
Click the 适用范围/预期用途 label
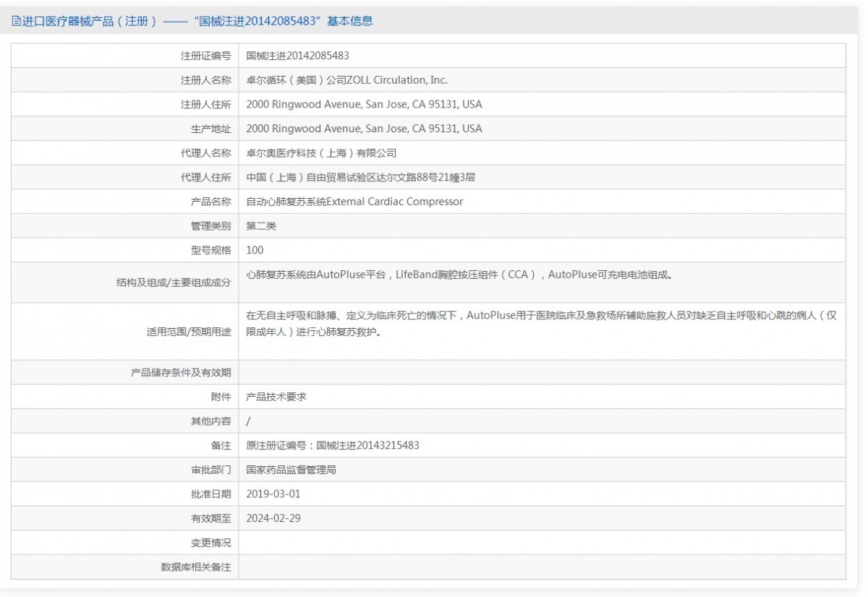pyautogui.click(x=188, y=332)
